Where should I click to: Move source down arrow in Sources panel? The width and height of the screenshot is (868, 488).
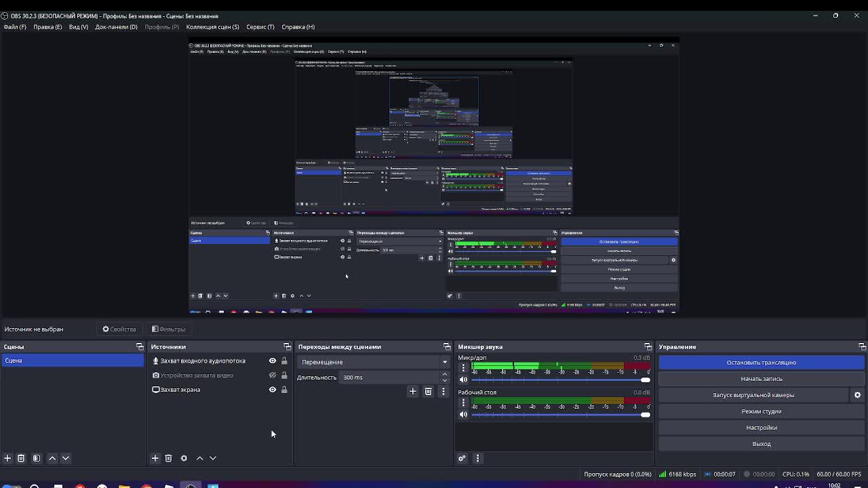(x=213, y=458)
